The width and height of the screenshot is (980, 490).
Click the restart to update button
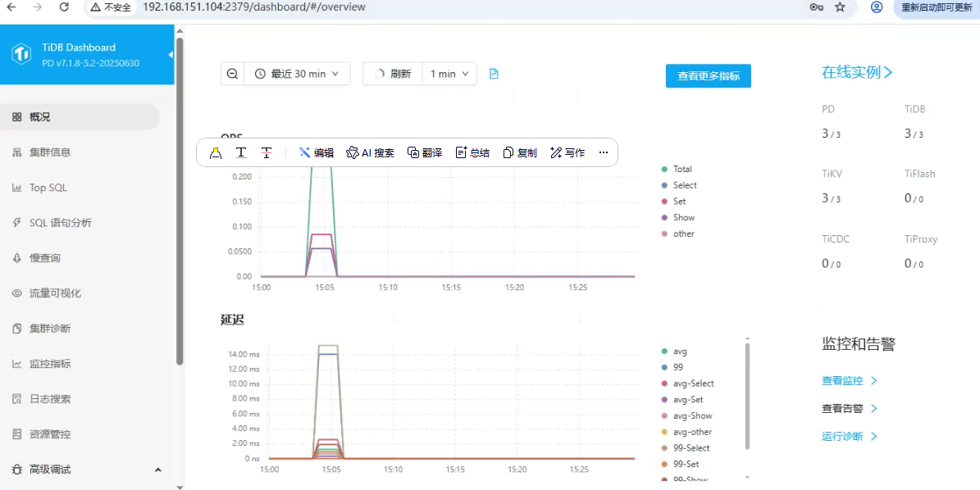pos(937,7)
